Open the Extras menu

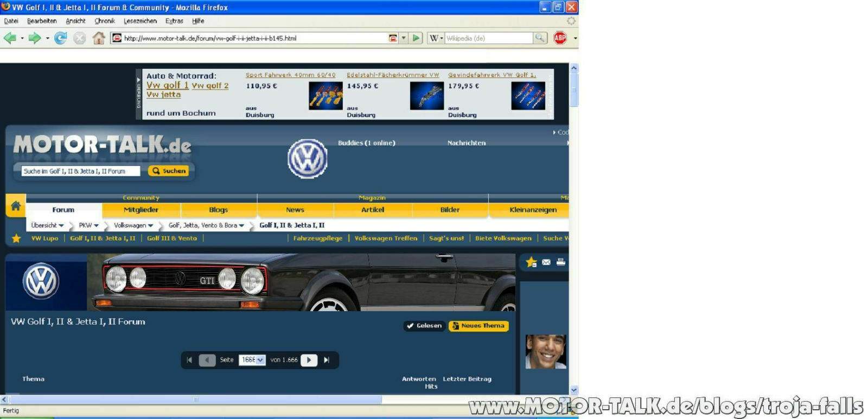click(x=174, y=21)
